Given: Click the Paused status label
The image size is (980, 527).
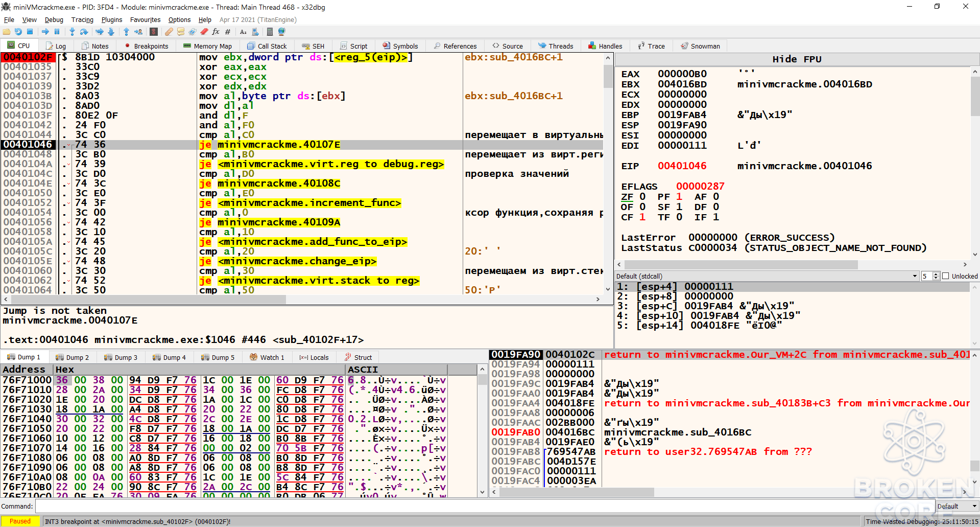Looking at the screenshot, I should (x=20, y=521).
